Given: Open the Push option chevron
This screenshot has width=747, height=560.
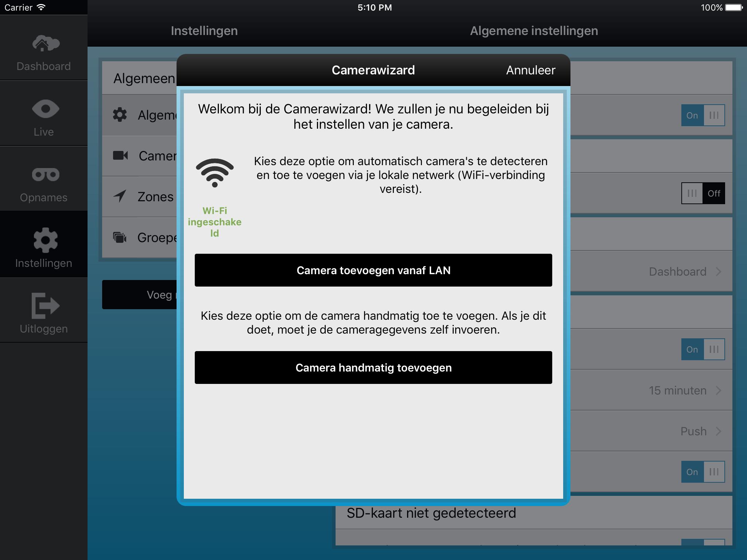Looking at the screenshot, I should 718,431.
